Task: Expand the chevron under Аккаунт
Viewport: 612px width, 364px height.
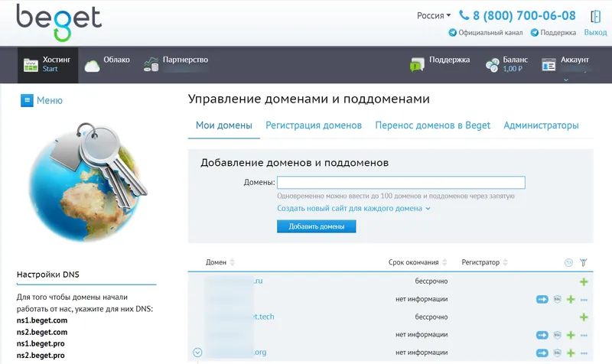Action: click(x=565, y=80)
